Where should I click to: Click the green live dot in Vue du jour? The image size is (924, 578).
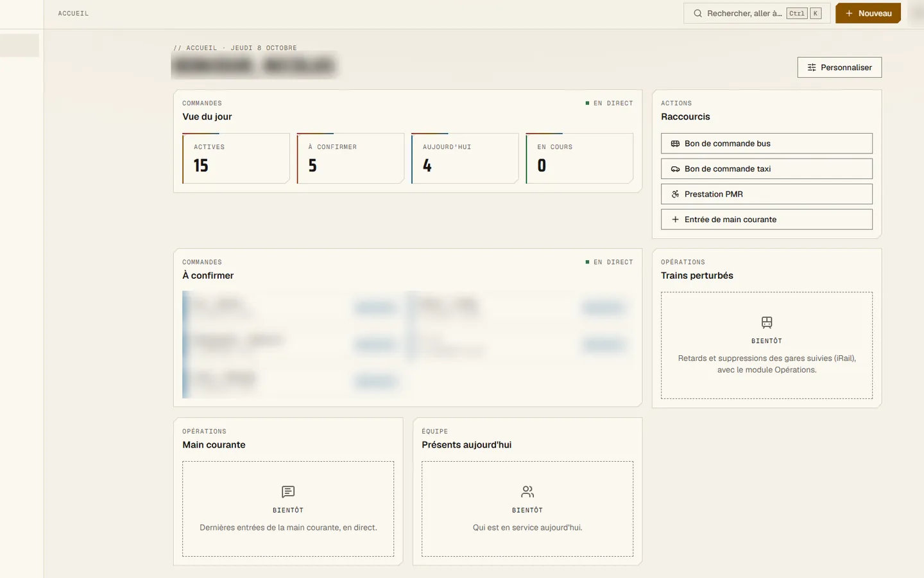tap(587, 103)
